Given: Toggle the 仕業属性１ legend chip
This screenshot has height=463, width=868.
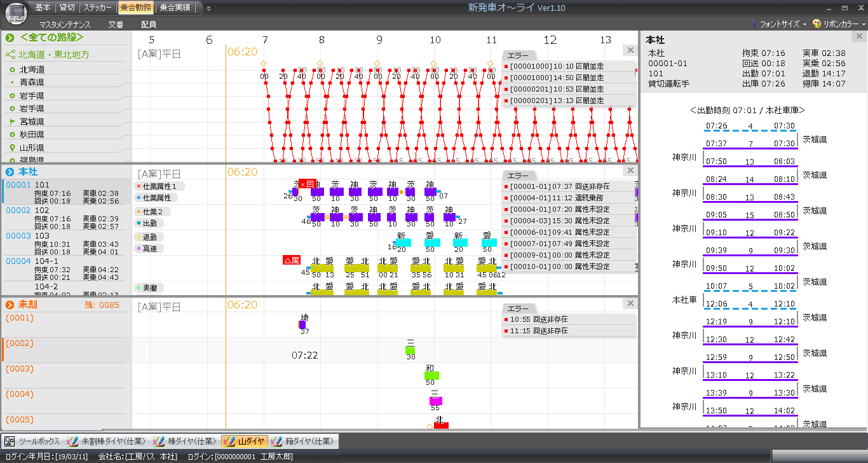Looking at the screenshot, I should pyautogui.click(x=159, y=186).
